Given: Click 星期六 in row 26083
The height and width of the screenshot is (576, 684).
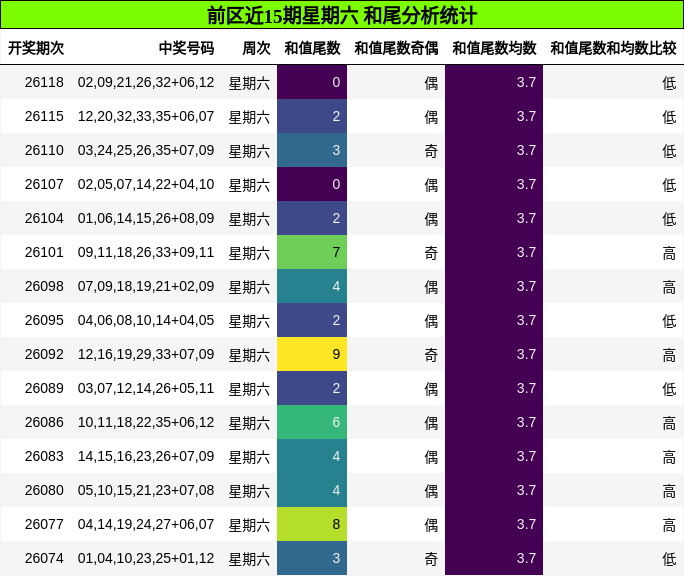Looking at the screenshot, I should [x=250, y=457].
